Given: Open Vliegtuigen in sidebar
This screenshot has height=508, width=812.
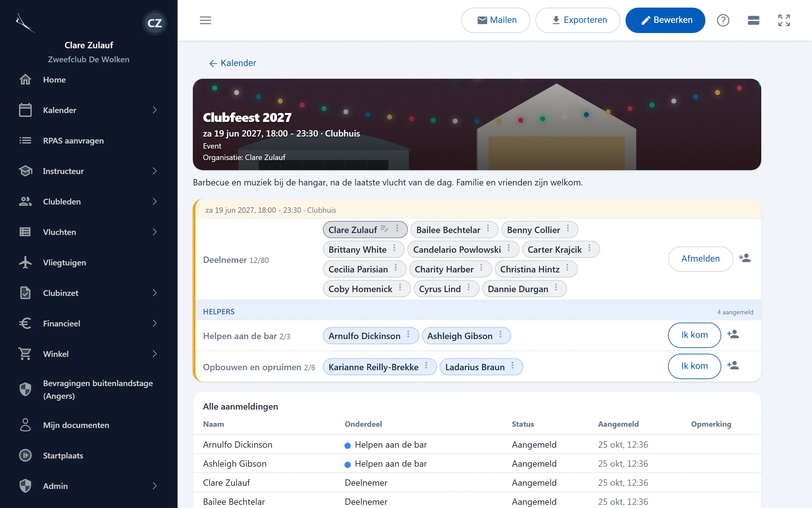Looking at the screenshot, I should tap(88, 262).
